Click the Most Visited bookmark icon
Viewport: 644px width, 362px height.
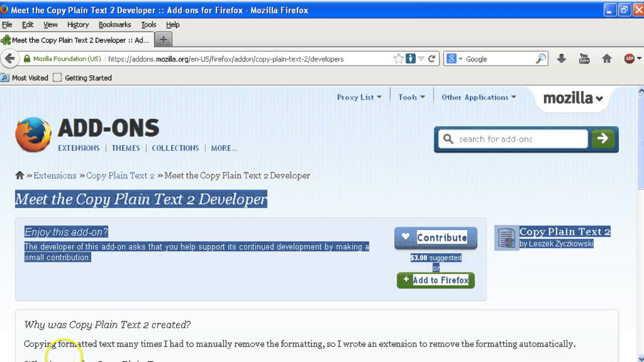(x=5, y=77)
